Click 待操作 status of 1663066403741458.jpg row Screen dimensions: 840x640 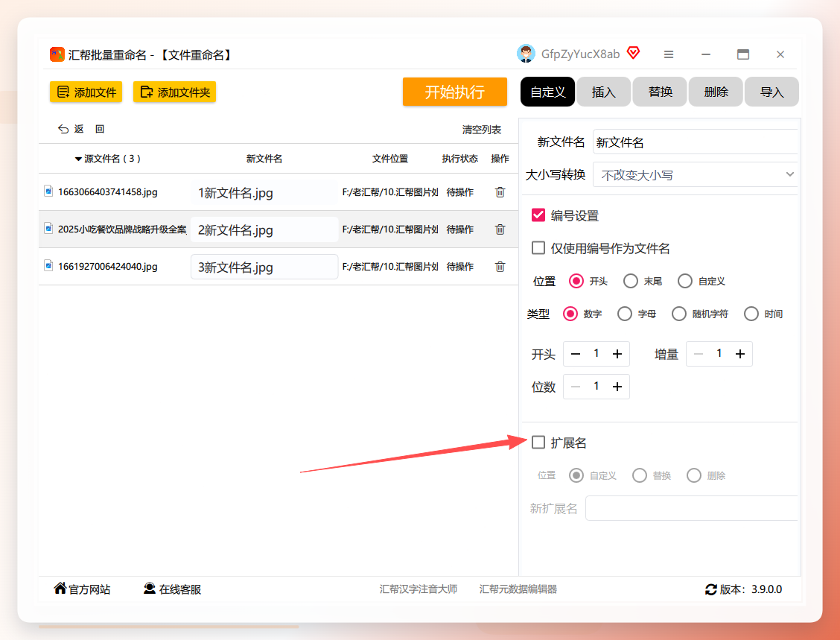pyautogui.click(x=459, y=192)
